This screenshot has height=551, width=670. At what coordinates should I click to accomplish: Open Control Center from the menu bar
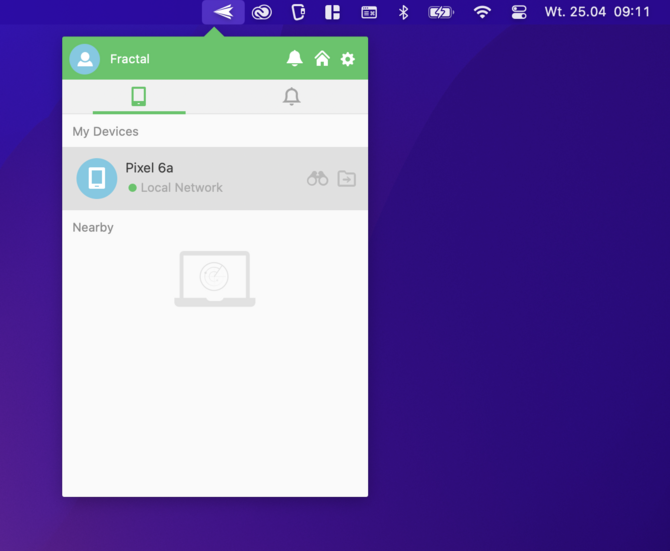[x=519, y=12]
